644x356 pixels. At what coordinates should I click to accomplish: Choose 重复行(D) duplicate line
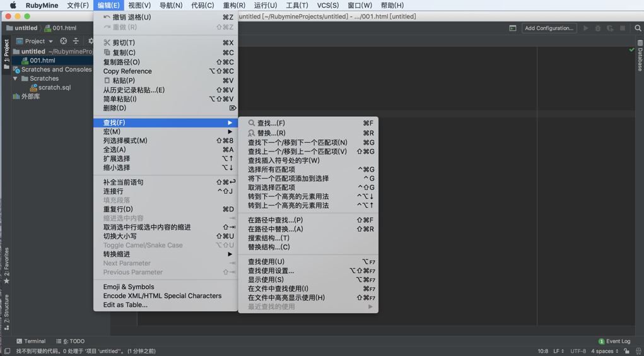[x=165, y=209]
